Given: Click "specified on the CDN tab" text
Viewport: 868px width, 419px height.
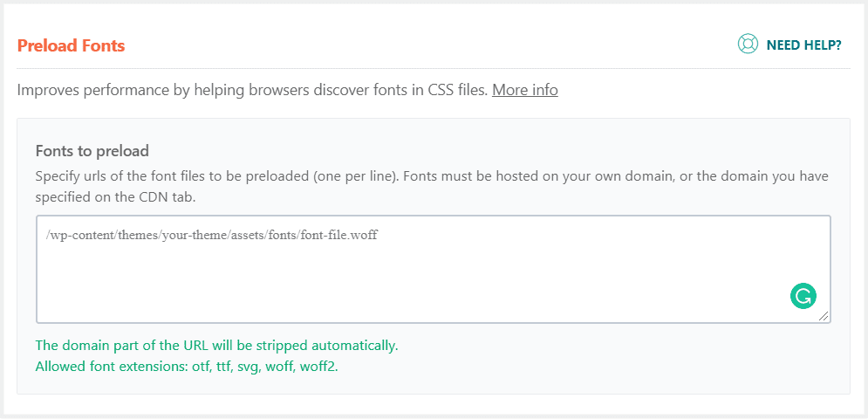Looking at the screenshot, I should tap(115, 197).
